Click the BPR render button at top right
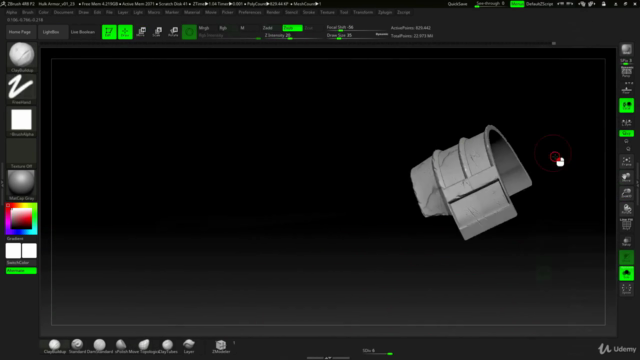Image resolution: width=640 pixels, height=360 pixels. [x=627, y=50]
